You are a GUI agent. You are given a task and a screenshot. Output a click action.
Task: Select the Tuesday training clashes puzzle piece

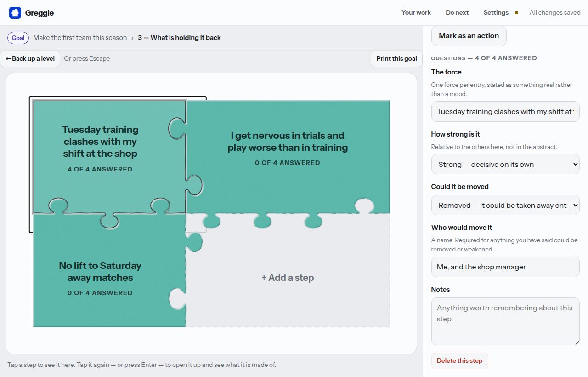109,157
